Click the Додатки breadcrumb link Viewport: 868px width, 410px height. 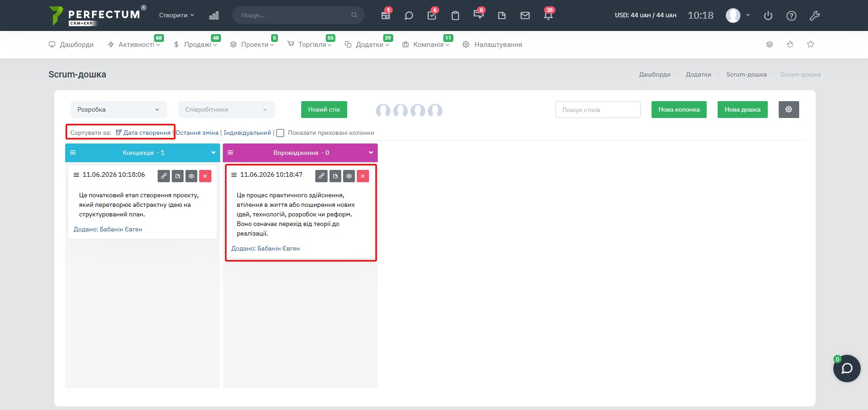(699, 74)
